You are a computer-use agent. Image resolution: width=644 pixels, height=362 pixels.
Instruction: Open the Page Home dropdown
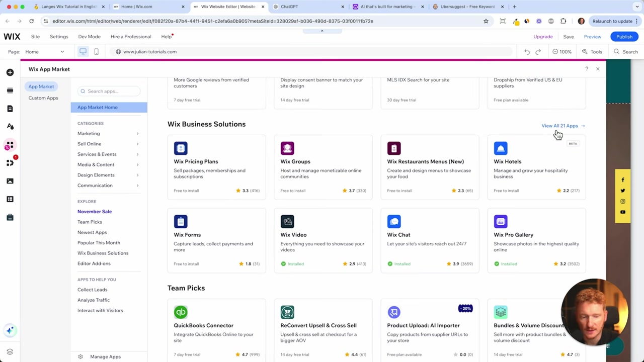point(44,52)
